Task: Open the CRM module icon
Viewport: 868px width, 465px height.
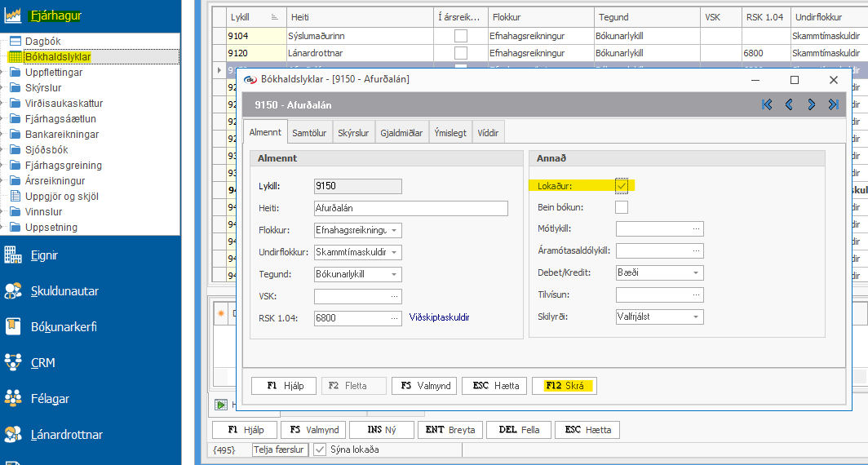Action: tap(13, 362)
